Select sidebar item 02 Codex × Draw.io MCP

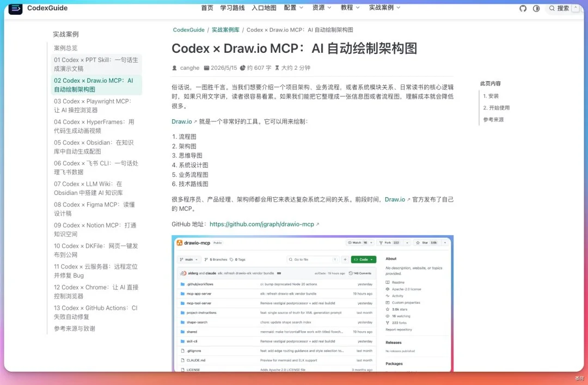pos(96,85)
